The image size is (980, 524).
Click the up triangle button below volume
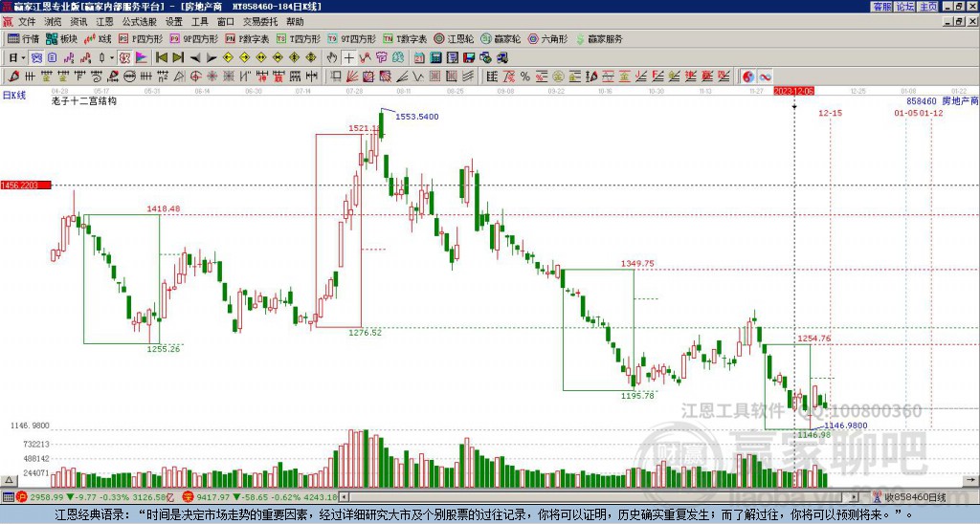(9, 480)
